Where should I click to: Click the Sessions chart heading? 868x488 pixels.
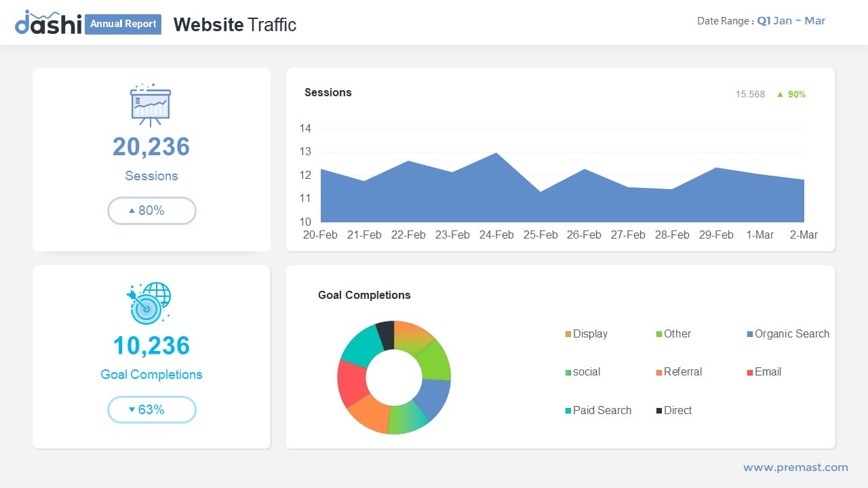click(x=328, y=92)
